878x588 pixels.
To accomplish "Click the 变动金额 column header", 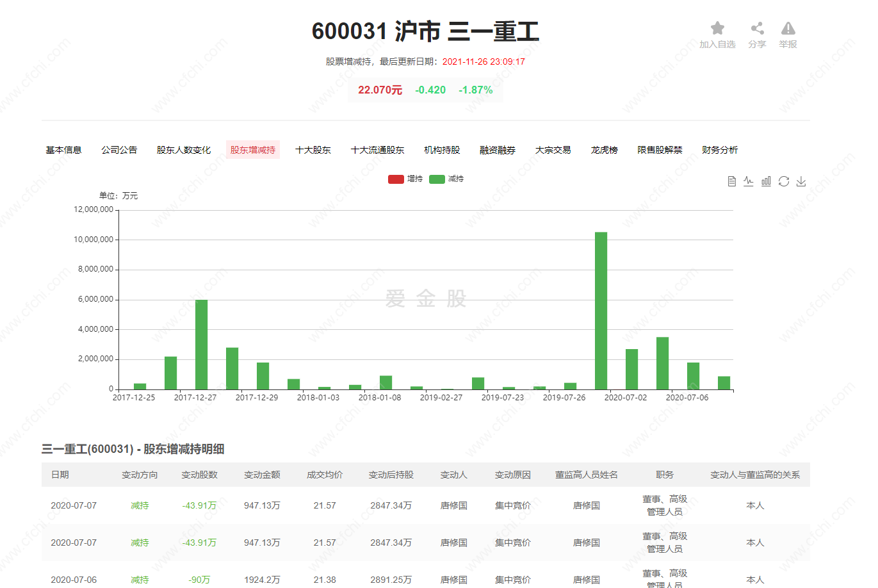I will (x=262, y=475).
